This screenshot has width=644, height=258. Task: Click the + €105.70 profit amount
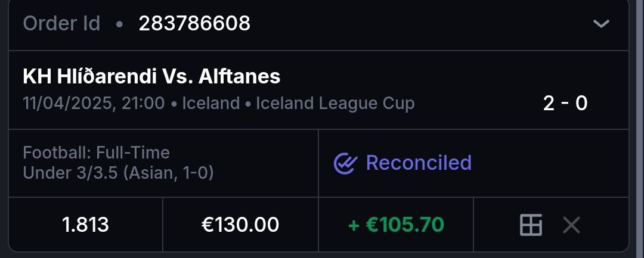396,225
